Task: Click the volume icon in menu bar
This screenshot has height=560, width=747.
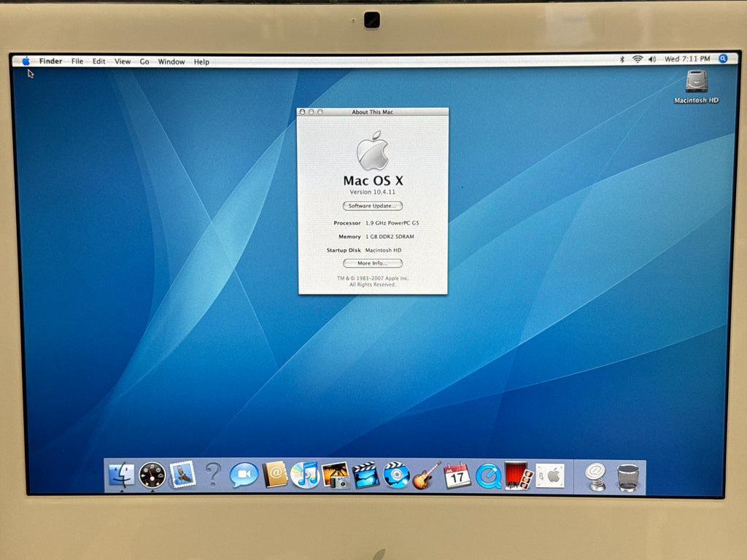Action: click(x=651, y=59)
